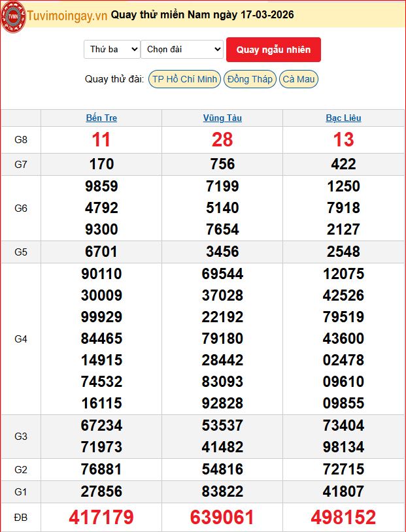The width and height of the screenshot is (406, 532).
Task: Click the ĐB special prize row label
Action: 21,518
